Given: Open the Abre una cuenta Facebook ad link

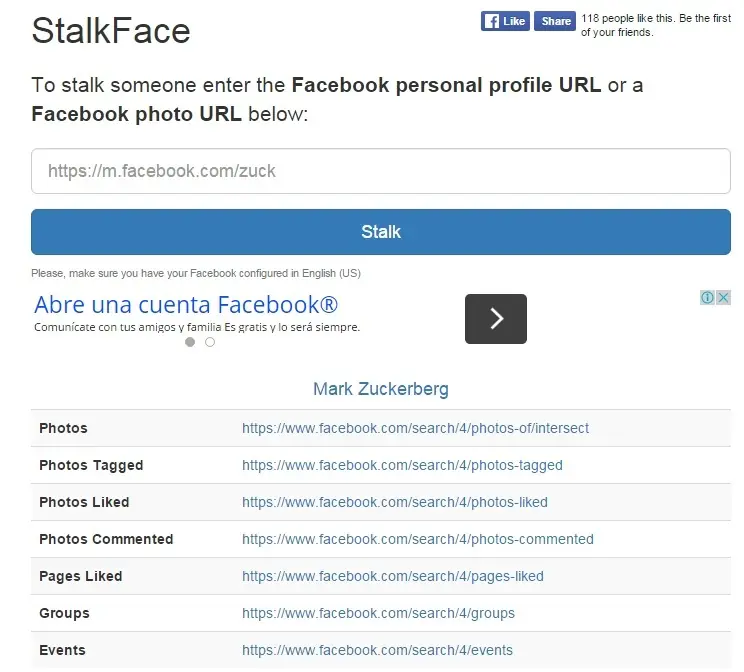Looking at the screenshot, I should coord(186,305).
